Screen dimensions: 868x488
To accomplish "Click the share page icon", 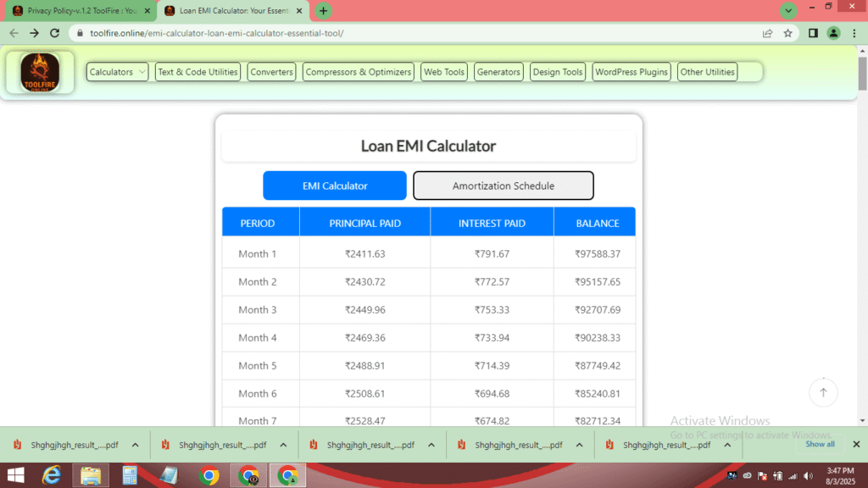I will [x=767, y=33].
